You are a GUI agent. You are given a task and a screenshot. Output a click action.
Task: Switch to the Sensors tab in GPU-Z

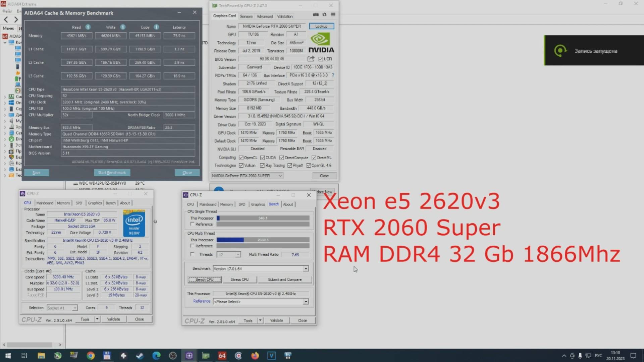point(246,16)
